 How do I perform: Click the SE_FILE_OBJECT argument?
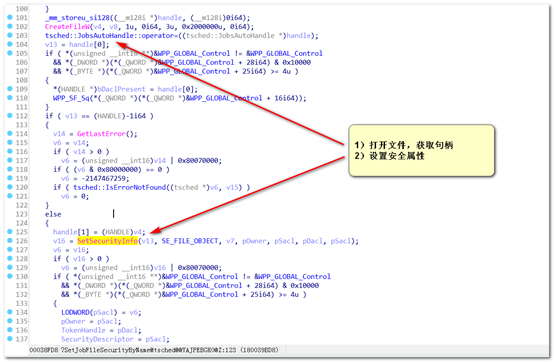click(x=190, y=241)
